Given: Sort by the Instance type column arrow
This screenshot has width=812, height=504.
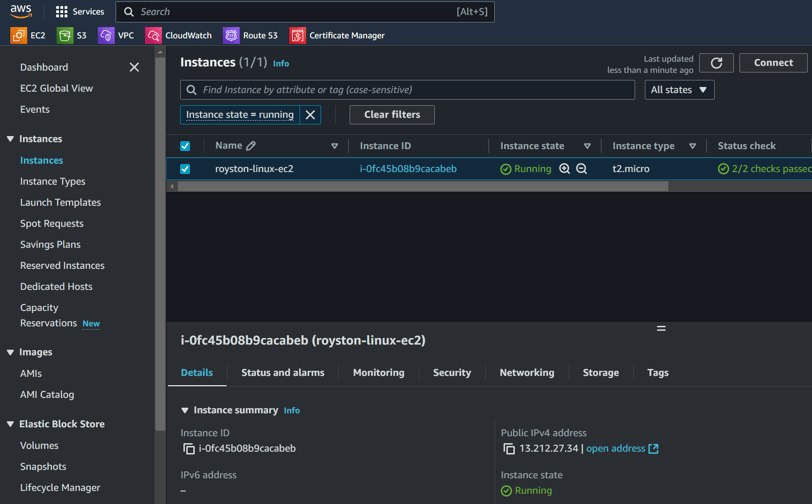Looking at the screenshot, I should pyautogui.click(x=692, y=146).
